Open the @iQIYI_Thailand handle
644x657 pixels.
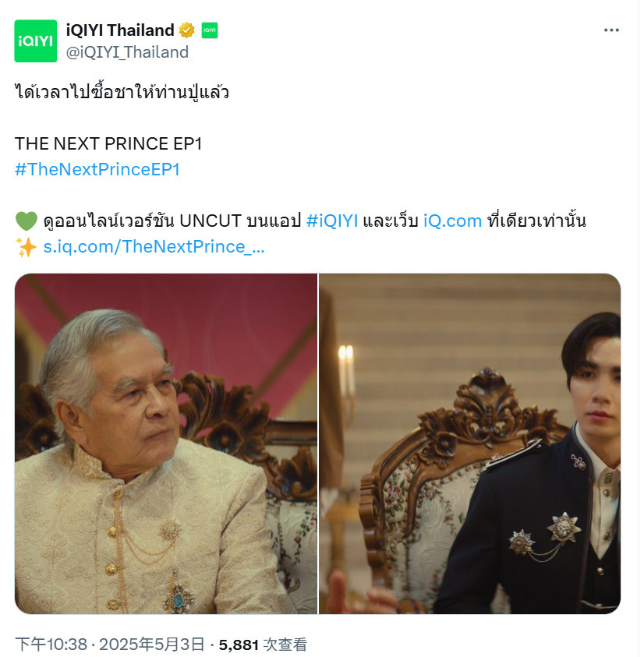pos(127,52)
